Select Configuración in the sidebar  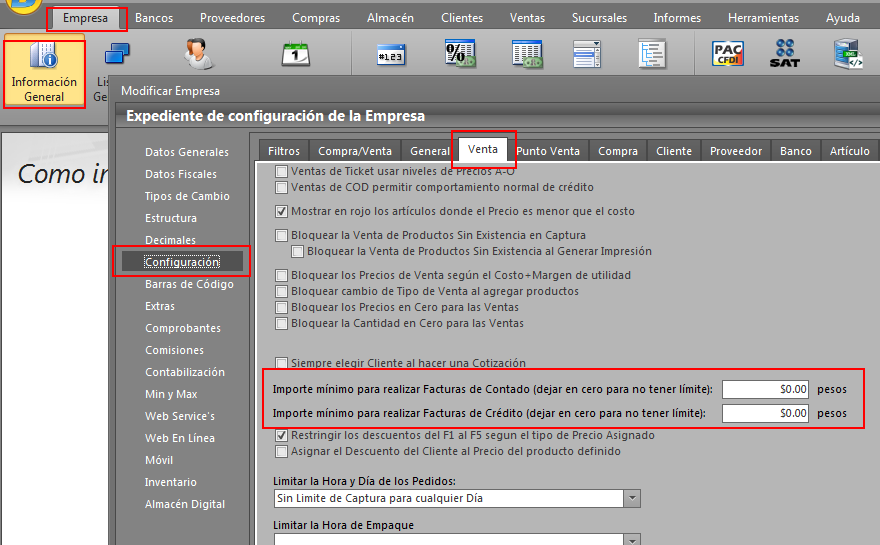coord(182,262)
